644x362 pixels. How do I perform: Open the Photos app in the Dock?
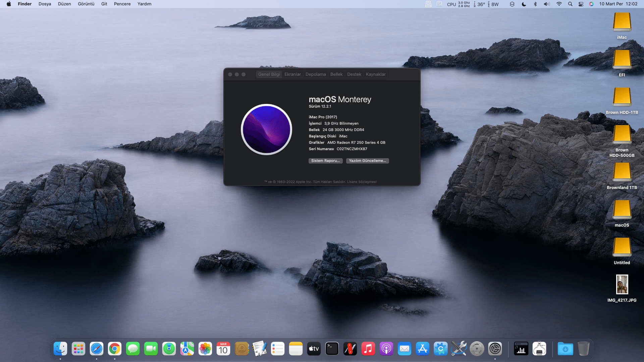[205, 349]
